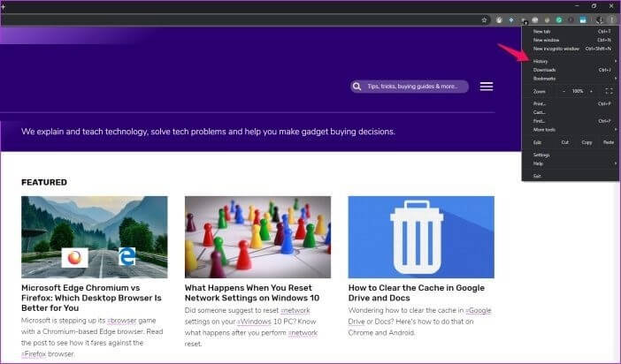Click the profile avatar in toolbar

click(600, 19)
